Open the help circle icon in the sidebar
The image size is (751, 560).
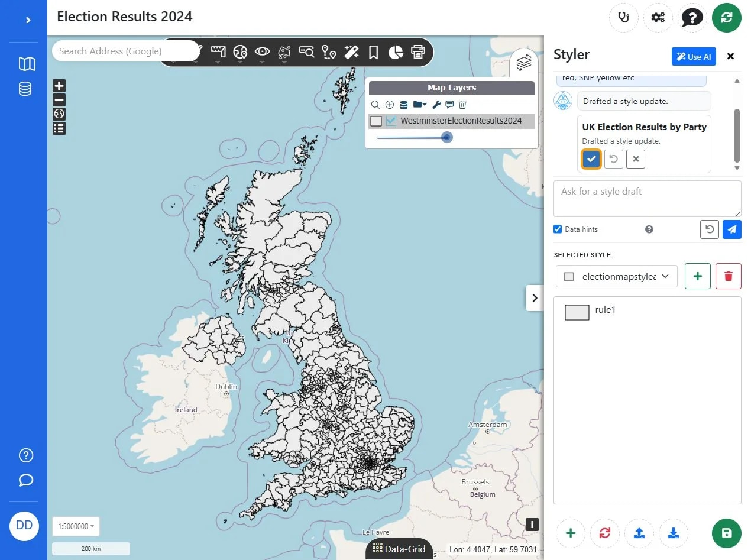[26, 455]
